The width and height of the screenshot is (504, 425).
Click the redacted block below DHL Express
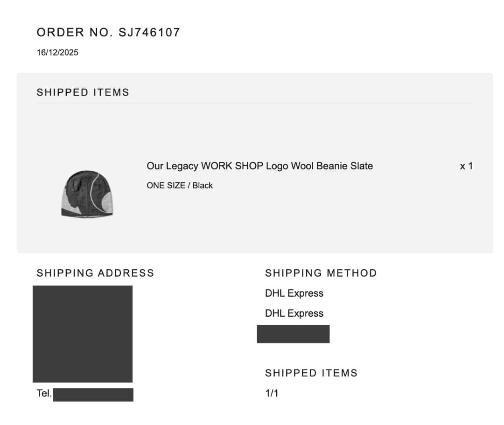[293, 334]
